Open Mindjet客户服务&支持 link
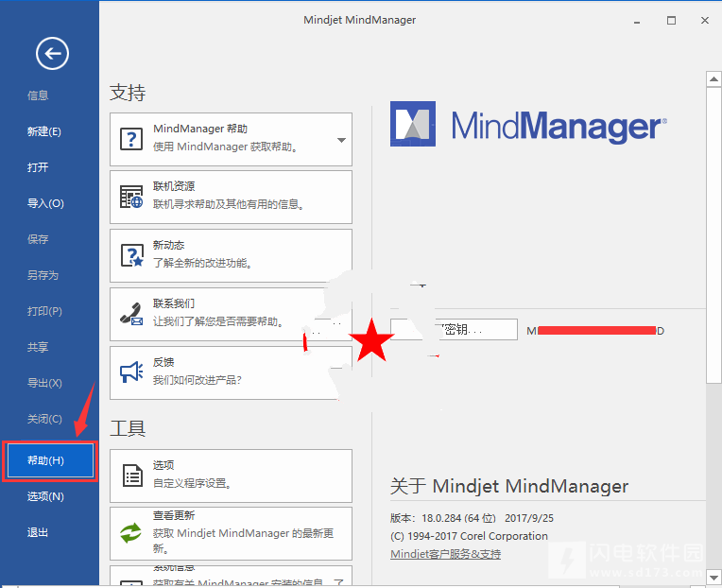This screenshot has width=722, height=588. [x=445, y=554]
